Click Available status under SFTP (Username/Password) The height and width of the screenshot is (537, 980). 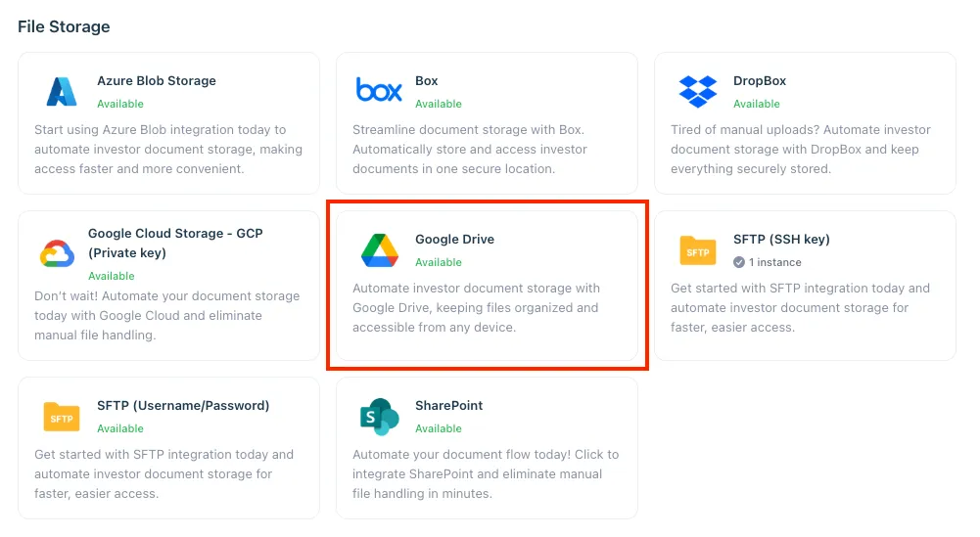click(x=120, y=428)
